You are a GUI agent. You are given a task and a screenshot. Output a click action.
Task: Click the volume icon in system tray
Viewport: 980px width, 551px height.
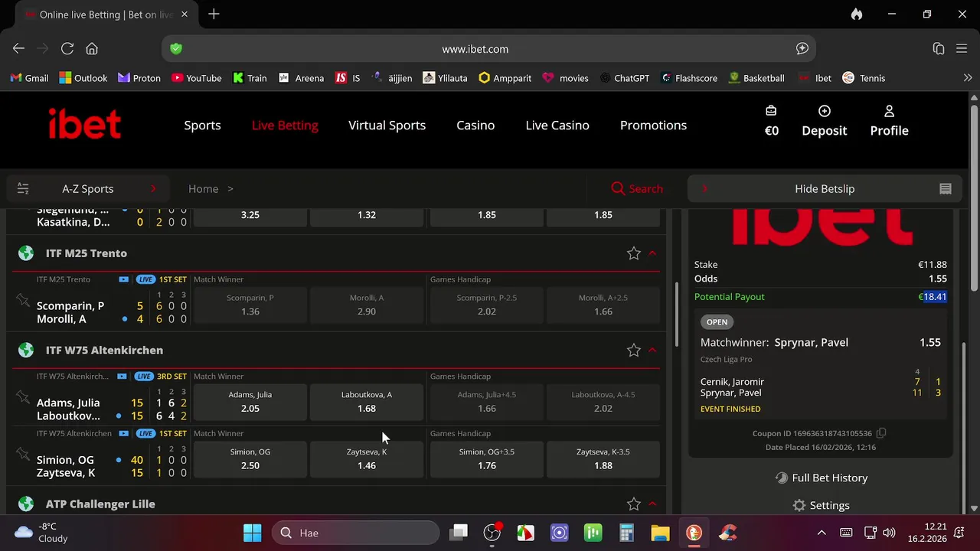(889, 533)
